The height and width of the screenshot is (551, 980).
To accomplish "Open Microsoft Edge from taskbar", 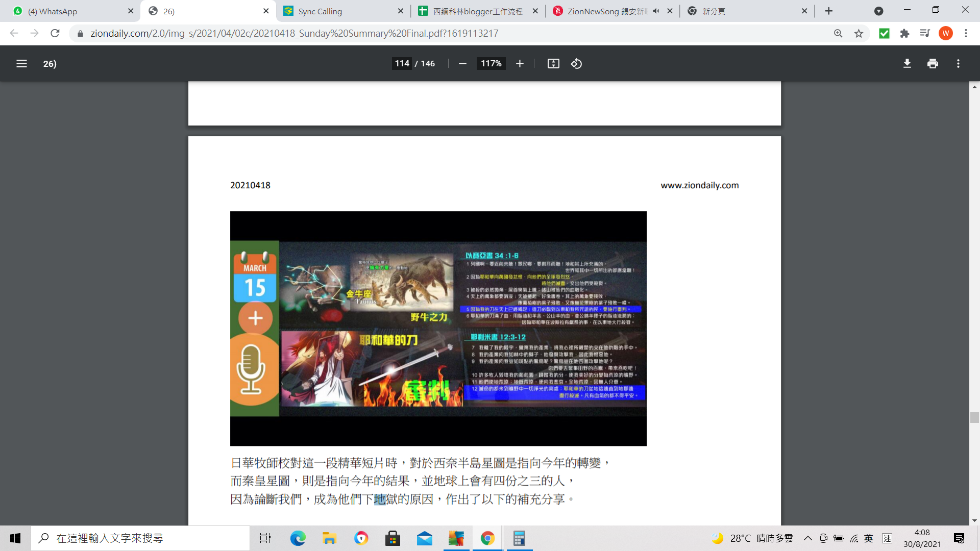I will pyautogui.click(x=298, y=538).
